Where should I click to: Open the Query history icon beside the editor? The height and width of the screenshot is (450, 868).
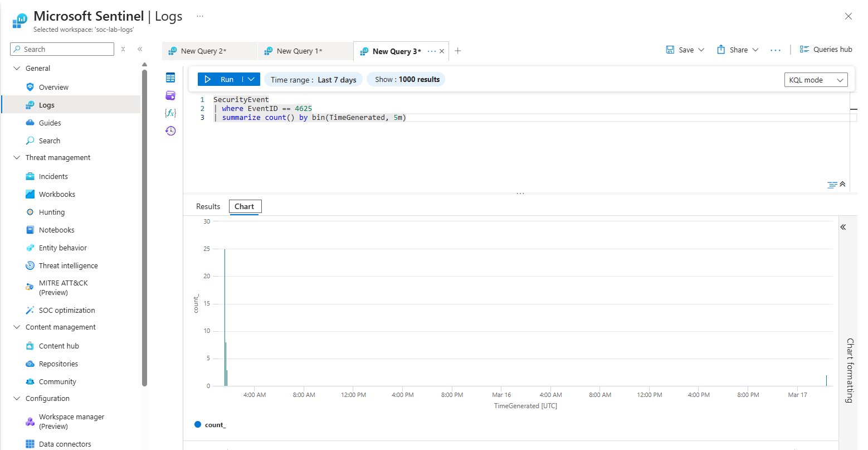pos(170,131)
